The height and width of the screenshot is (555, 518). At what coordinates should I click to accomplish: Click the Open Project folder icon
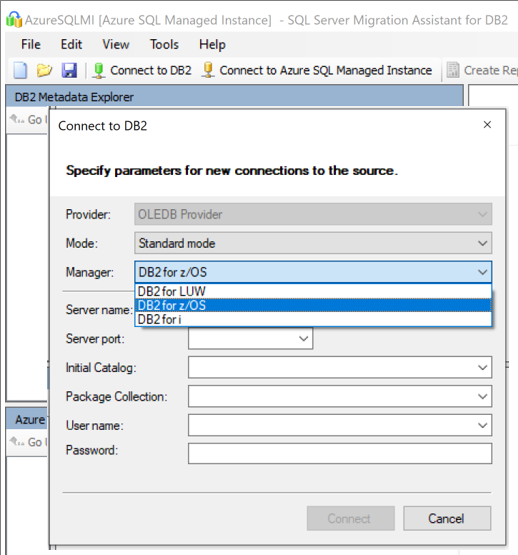pyautogui.click(x=44, y=70)
